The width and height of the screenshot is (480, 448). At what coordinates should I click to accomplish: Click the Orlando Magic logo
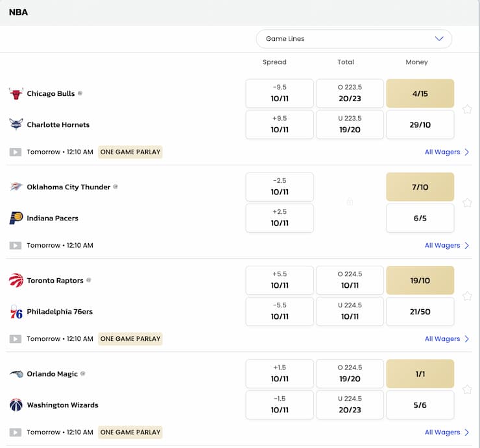click(x=16, y=373)
